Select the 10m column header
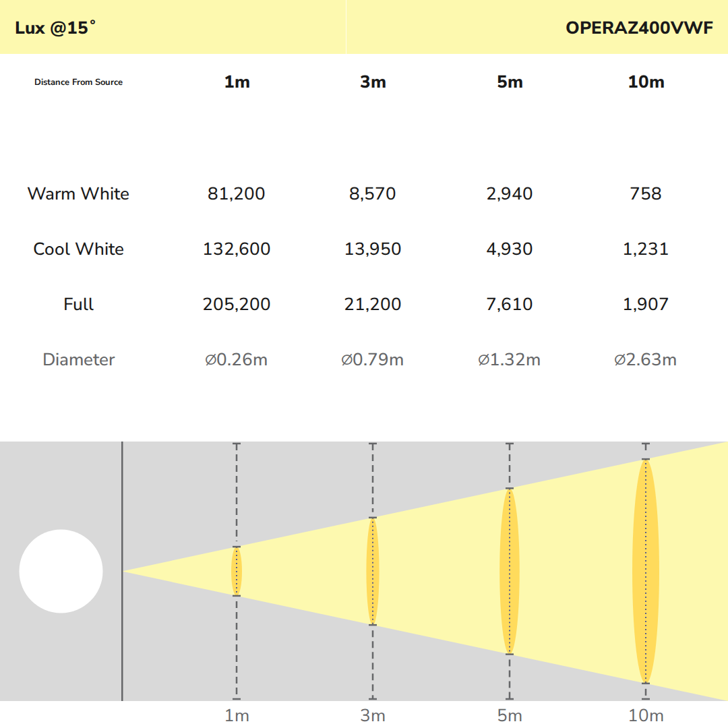The height and width of the screenshot is (728, 728). click(646, 82)
